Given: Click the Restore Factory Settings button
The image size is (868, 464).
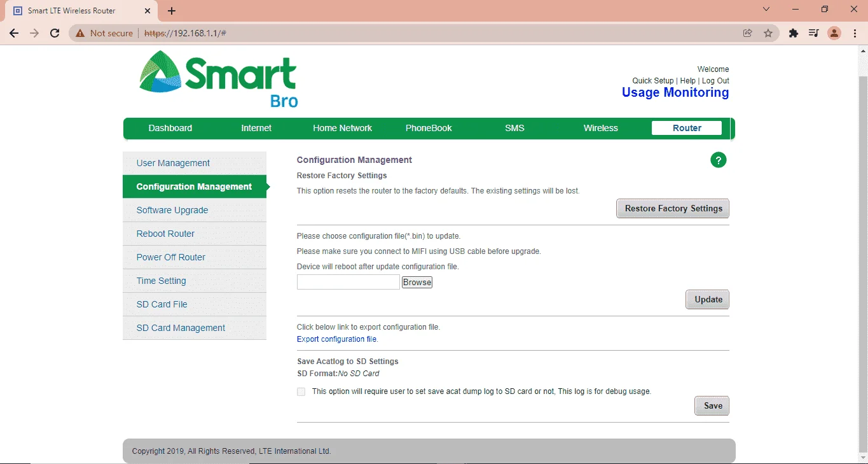Looking at the screenshot, I should 673,209.
